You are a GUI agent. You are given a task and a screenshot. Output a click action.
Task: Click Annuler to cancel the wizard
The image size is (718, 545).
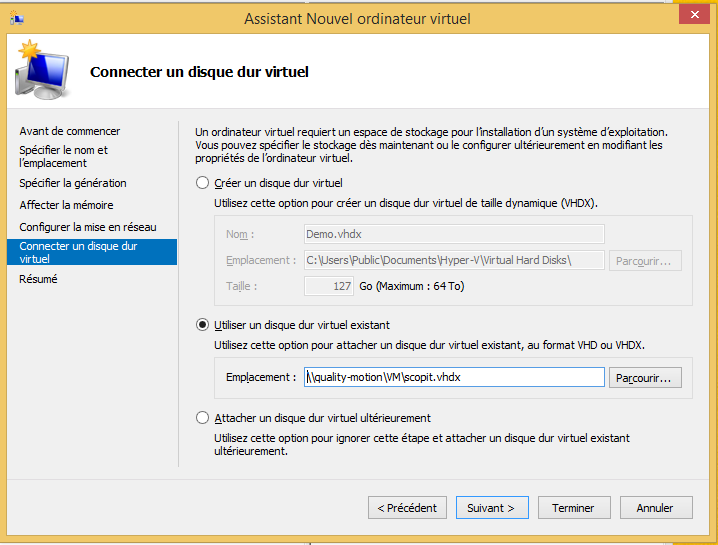(x=656, y=508)
